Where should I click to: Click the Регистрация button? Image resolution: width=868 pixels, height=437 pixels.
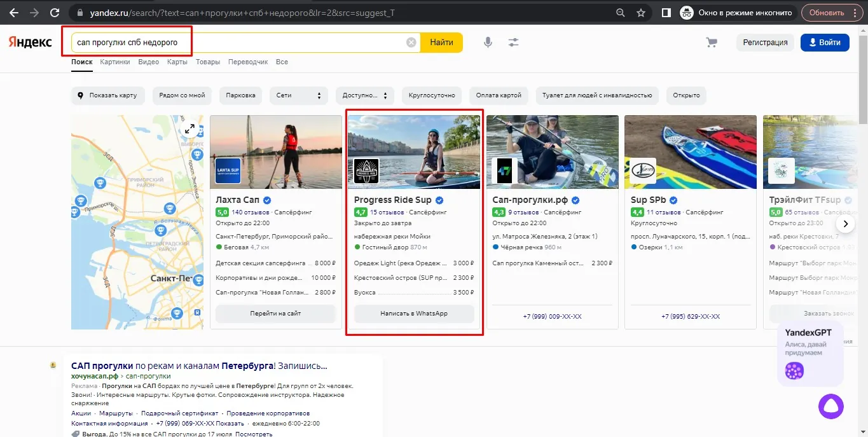click(x=765, y=43)
